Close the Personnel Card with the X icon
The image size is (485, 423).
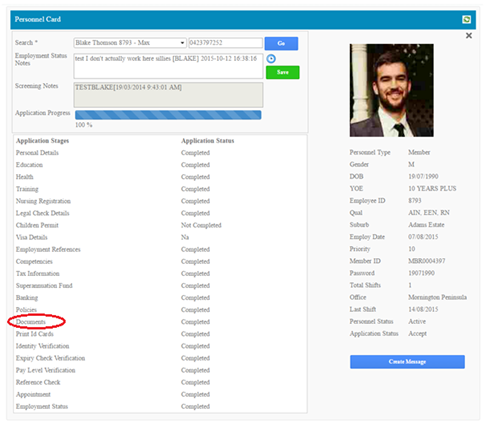469,36
